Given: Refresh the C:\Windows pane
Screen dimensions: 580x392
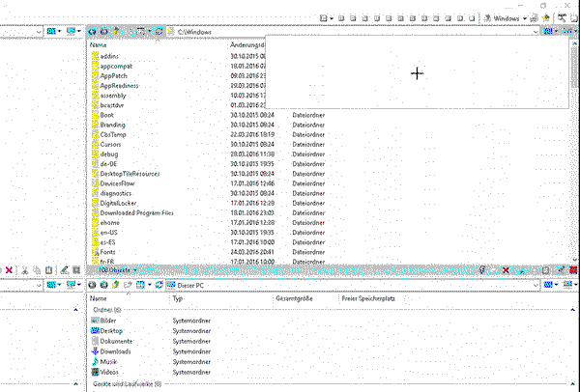Looking at the screenshot, I should pyautogui.click(x=159, y=32).
